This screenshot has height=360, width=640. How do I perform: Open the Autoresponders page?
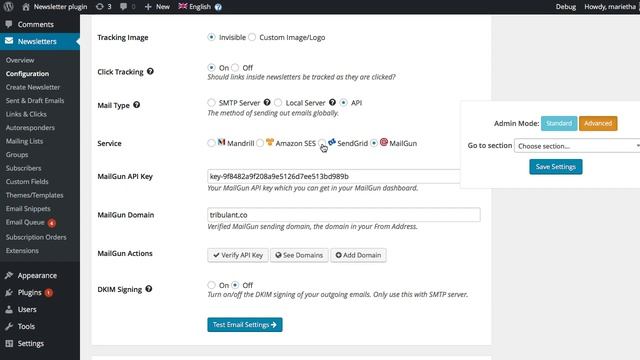(30, 127)
